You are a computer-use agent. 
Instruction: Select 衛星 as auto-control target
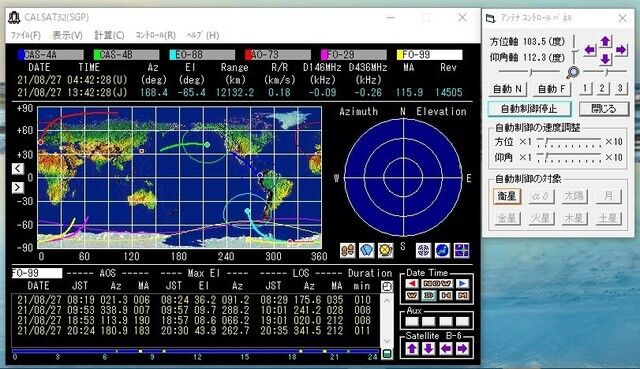[x=507, y=196]
